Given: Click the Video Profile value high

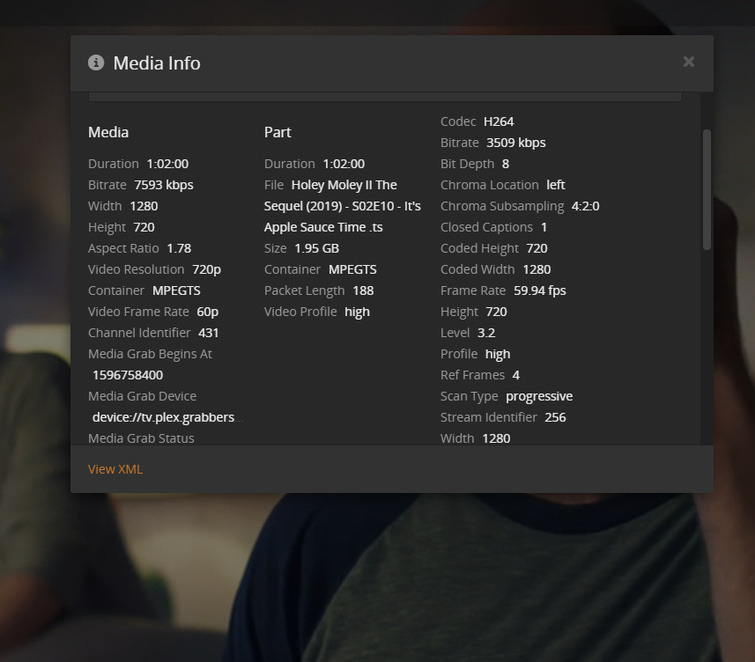Looking at the screenshot, I should [357, 312].
